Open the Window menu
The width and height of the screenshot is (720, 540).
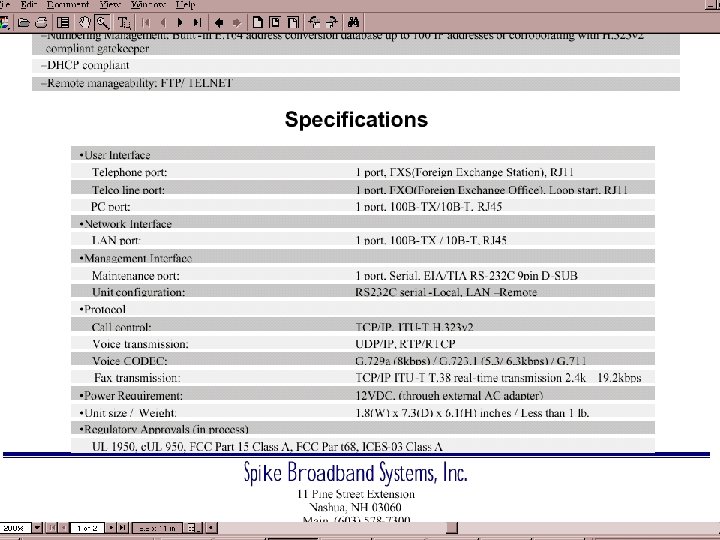(148, 5)
